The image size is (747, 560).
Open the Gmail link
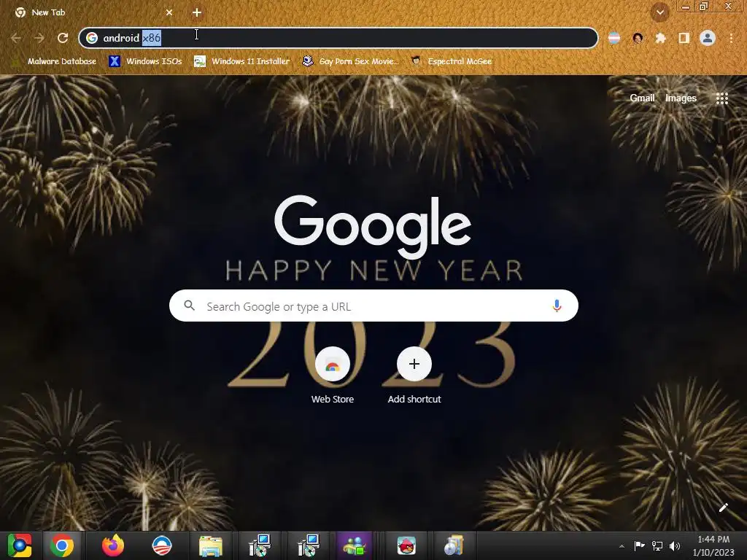[642, 98]
